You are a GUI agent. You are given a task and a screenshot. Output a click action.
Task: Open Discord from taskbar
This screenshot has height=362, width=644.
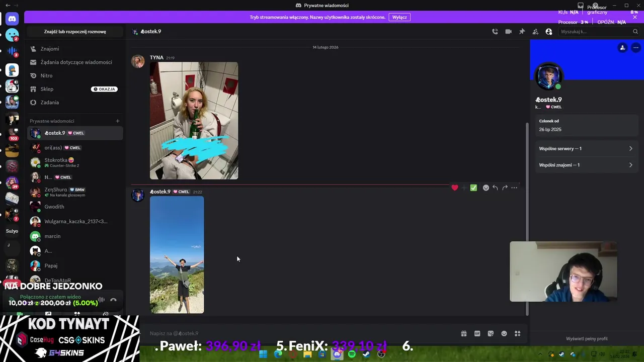pos(337,354)
